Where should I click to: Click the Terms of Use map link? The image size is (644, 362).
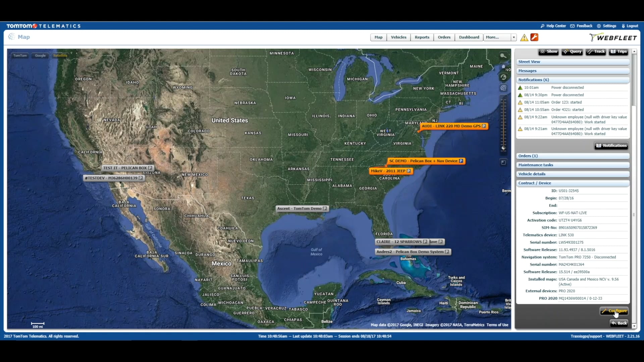[497, 325]
